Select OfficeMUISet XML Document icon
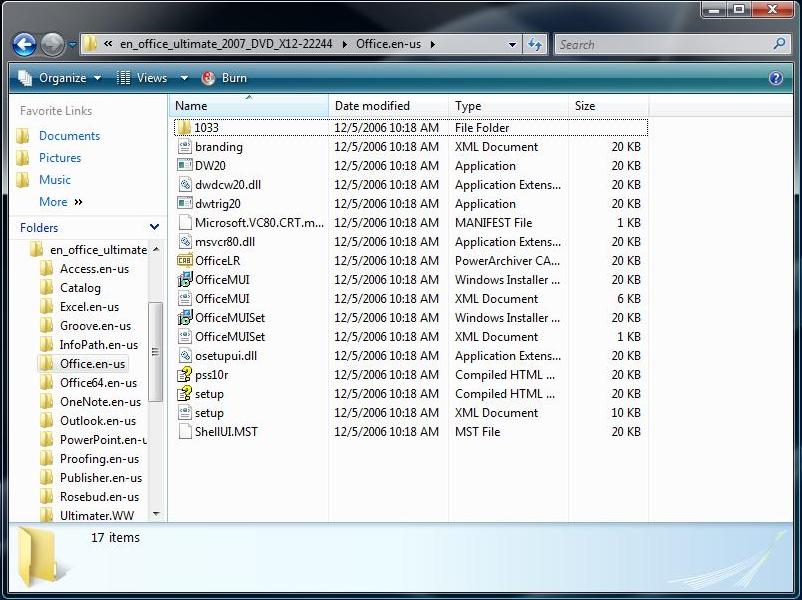The height and width of the screenshot is (600, 802). [x=184, y=336]
